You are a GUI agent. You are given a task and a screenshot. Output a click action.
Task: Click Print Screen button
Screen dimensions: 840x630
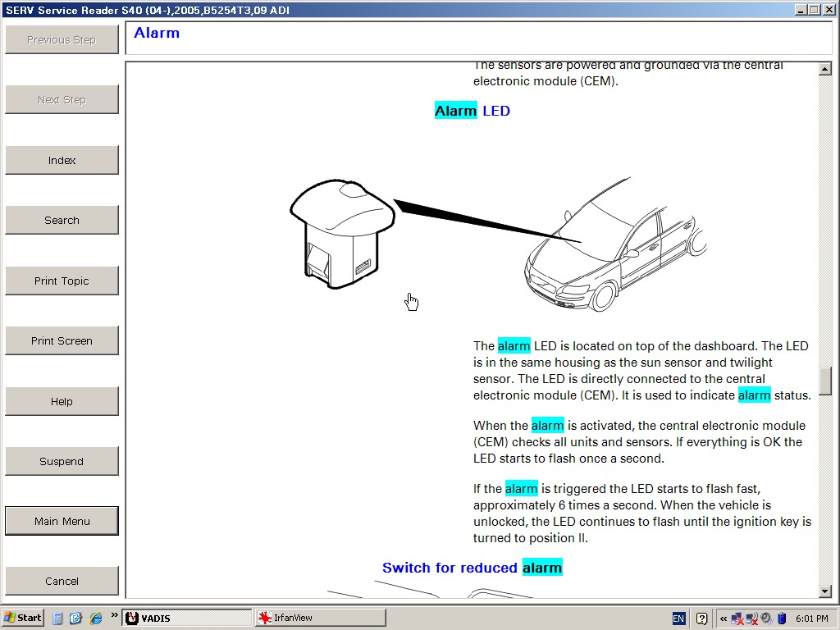tap(62, 340)
